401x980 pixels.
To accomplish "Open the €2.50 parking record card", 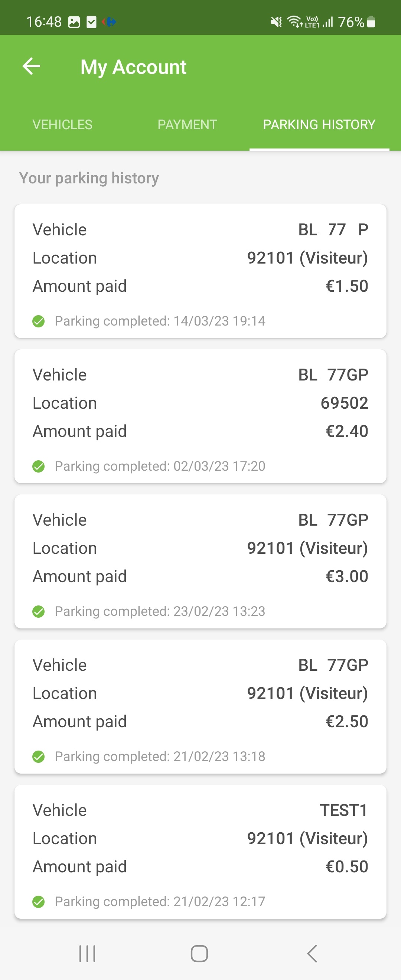I will 200,706.
